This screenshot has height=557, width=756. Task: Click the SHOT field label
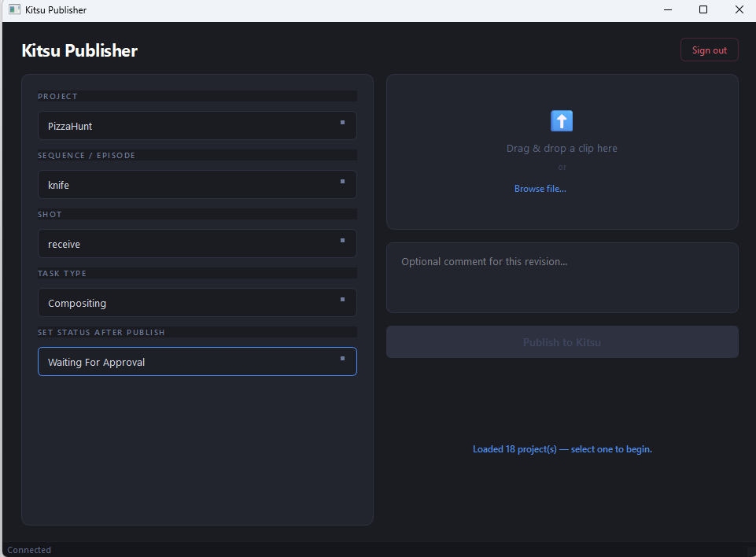50,215
